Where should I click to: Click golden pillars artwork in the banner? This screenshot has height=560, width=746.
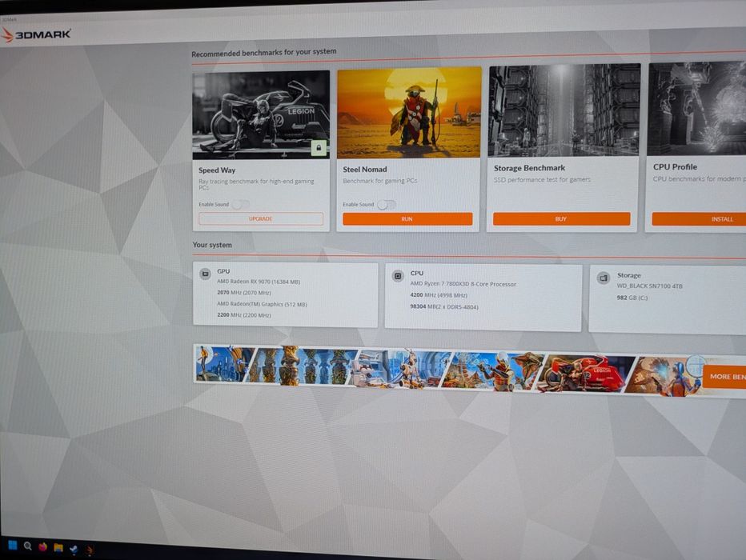pos(302,366)
